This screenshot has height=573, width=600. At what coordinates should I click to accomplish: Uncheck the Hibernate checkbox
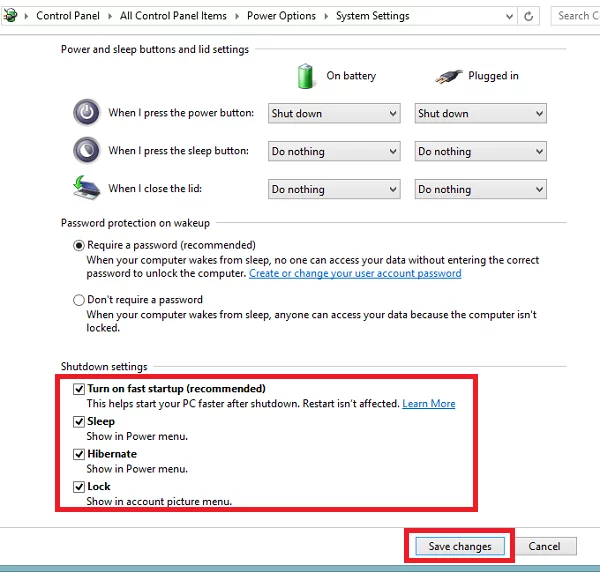click(79, 454)
